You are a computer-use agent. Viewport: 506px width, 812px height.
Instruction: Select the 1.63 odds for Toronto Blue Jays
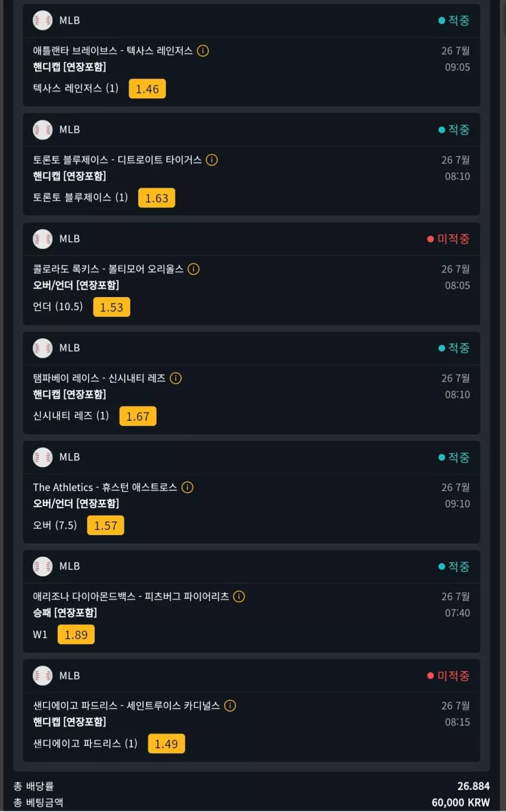[x=157, y=198]
